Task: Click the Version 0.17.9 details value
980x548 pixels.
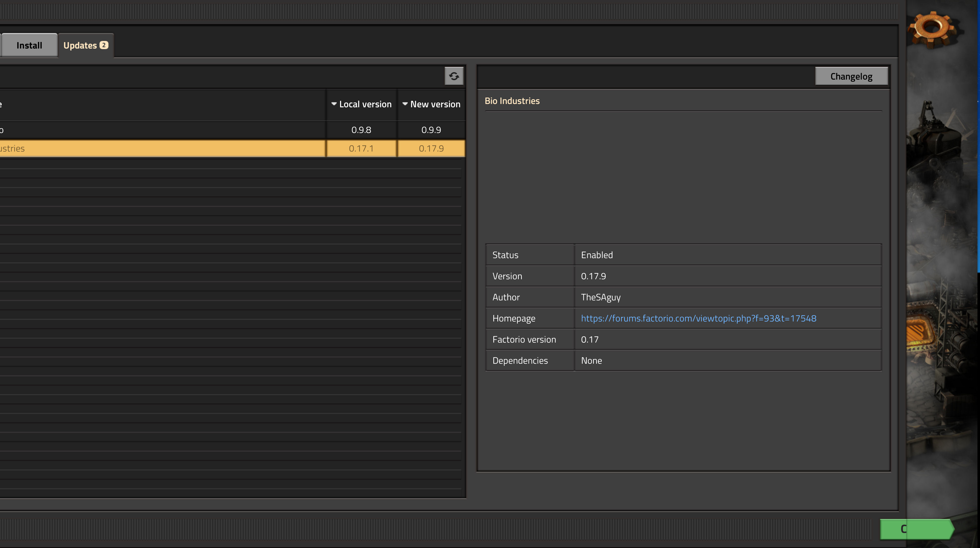Action: pyautogui.click(x=594, y=277)
